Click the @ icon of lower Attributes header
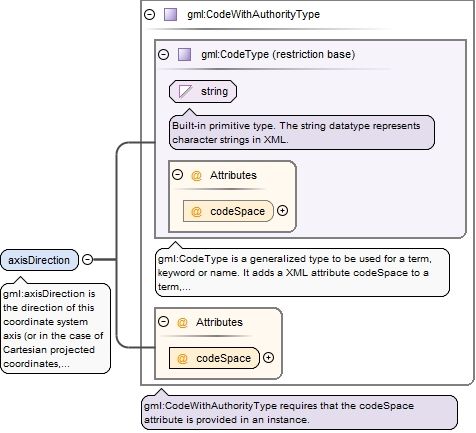The height and width of the screenshot is (433, 476). pyautogui.click(x=182, y=322)
